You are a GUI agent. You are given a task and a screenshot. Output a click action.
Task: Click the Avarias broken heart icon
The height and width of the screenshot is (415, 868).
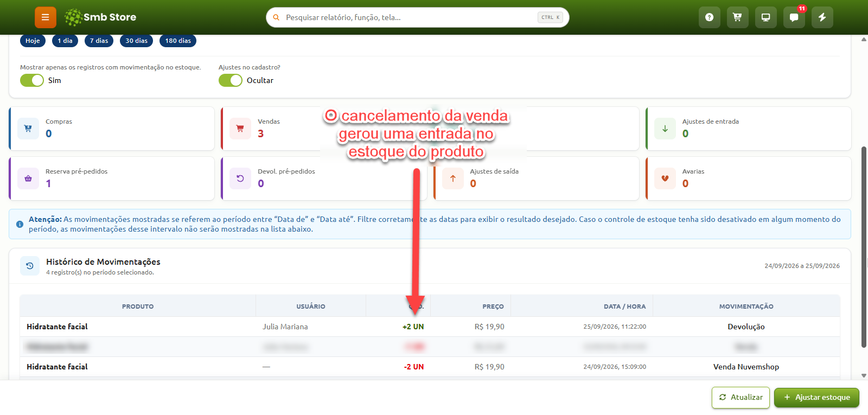click(665, 178)
